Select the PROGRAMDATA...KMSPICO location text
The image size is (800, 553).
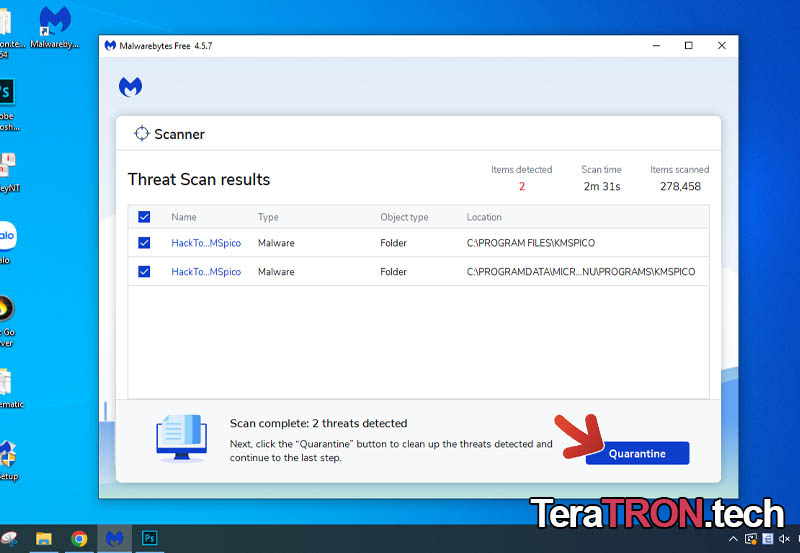581,272
